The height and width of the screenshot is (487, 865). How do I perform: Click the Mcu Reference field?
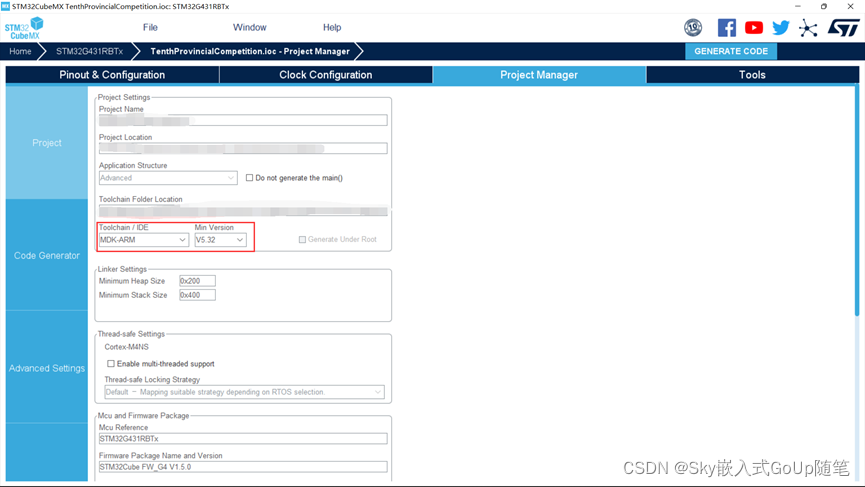point(243,438)
